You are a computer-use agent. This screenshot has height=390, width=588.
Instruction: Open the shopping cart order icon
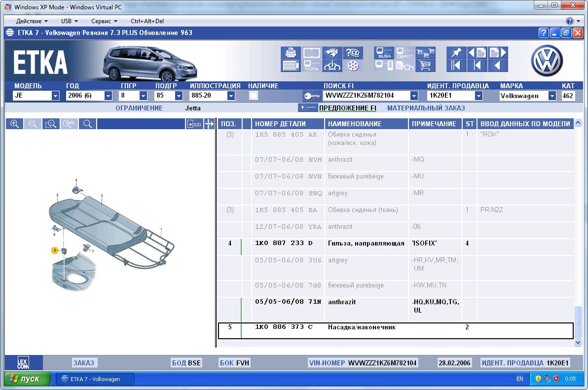coord(425,66)
